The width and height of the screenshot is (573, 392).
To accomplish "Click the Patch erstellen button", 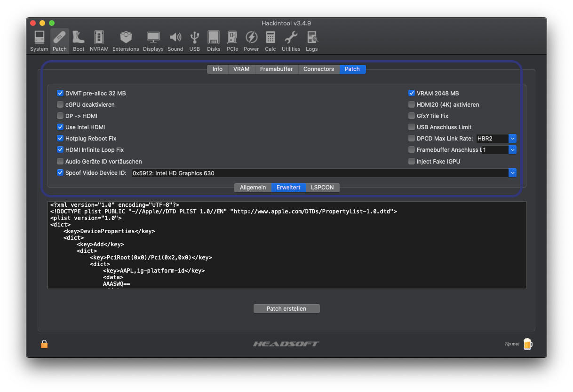I will 286,309.
